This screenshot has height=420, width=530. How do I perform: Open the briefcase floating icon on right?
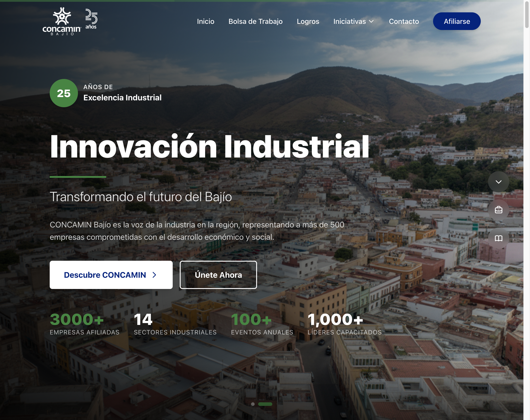[x=499, y=210]
